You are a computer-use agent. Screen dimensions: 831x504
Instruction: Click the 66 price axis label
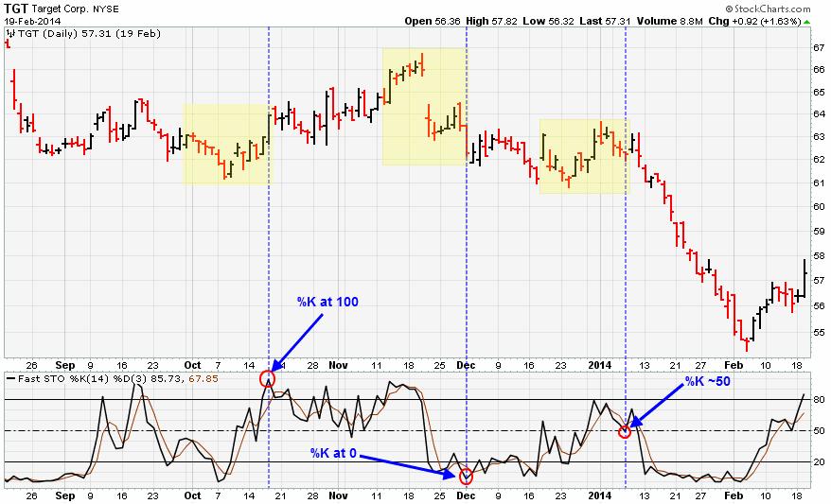click(x=819, y=70)
